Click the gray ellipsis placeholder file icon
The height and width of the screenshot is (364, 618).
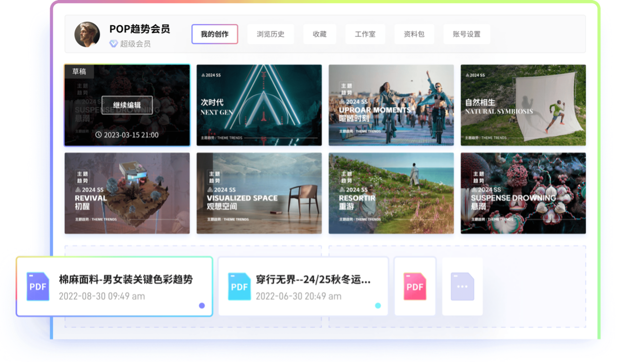(x=462, y=286)
